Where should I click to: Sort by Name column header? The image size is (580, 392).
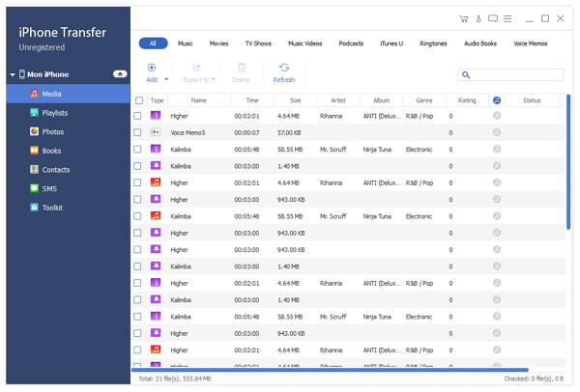click(x=199, y=100)
